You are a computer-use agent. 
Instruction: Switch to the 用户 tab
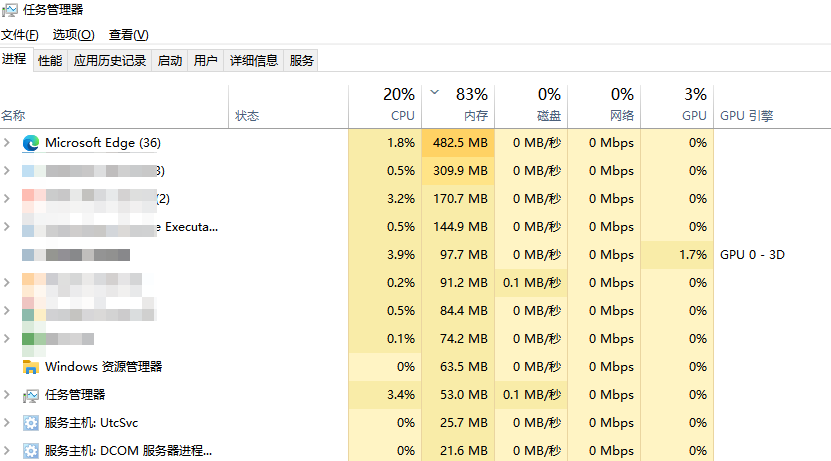click(206, 61)
